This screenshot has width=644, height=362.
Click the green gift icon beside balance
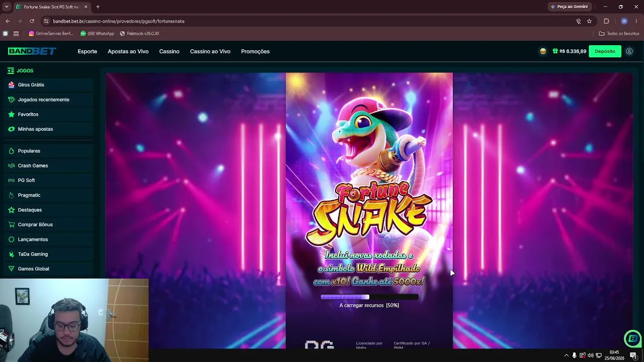(x=555, y=51)
